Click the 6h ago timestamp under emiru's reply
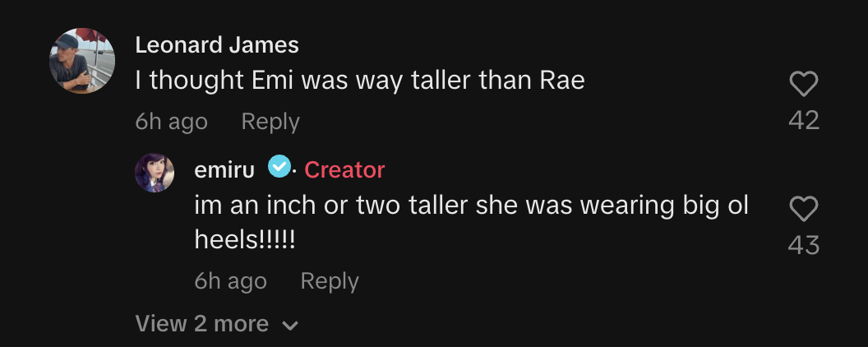This screenshot has width=868, height=347. (231, 281)
